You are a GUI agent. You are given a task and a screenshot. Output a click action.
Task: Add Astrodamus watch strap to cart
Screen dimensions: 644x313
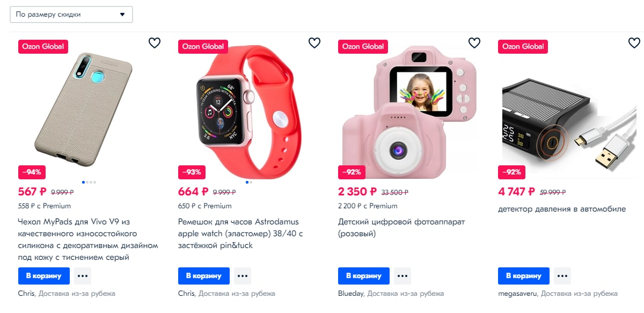(204, 276)
